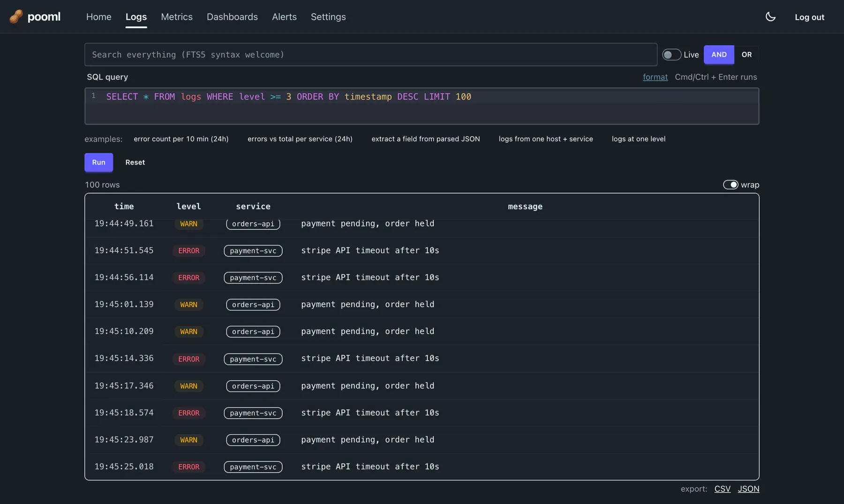Click the payment-svc tag at 19:44:56.114
This screenshot has width=844, height=504.
253,278
